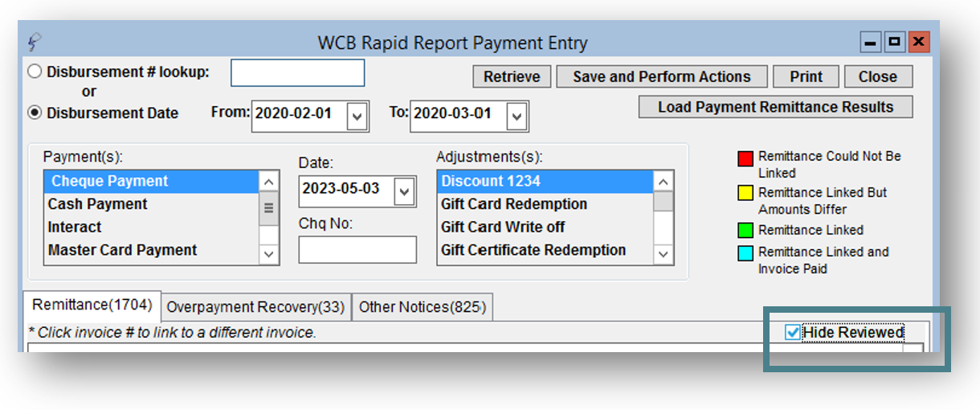Viewport: 980px width, 410px height.
Task: Click Save and Perform Actions button
Action: [662, 77]
